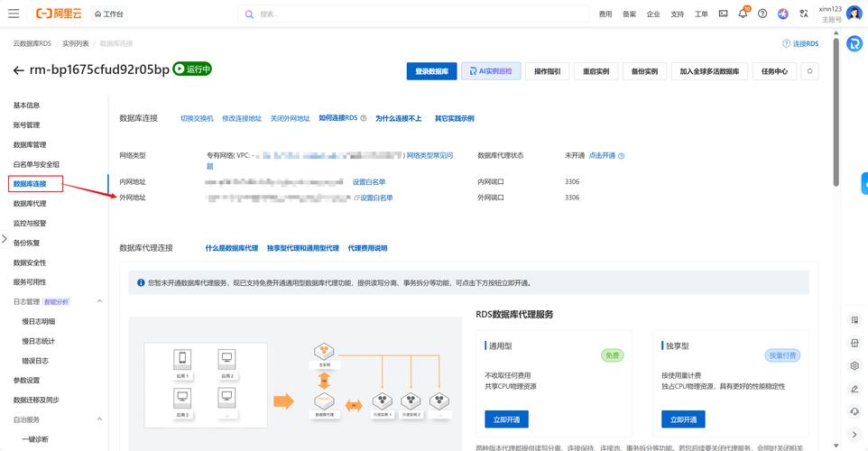This screenshot has height=451, width=868.
Task: Click the 备份实例 button
Action: 644,71
